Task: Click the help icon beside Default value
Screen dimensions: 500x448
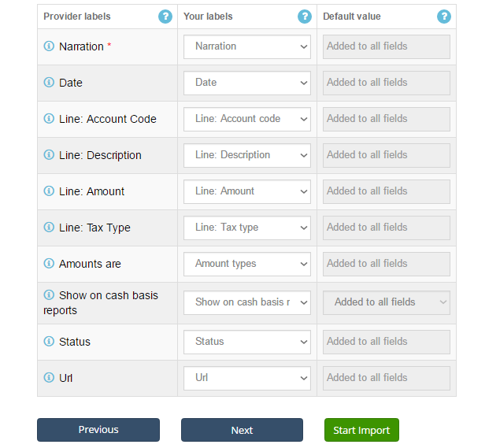Action: pos(444,17)
